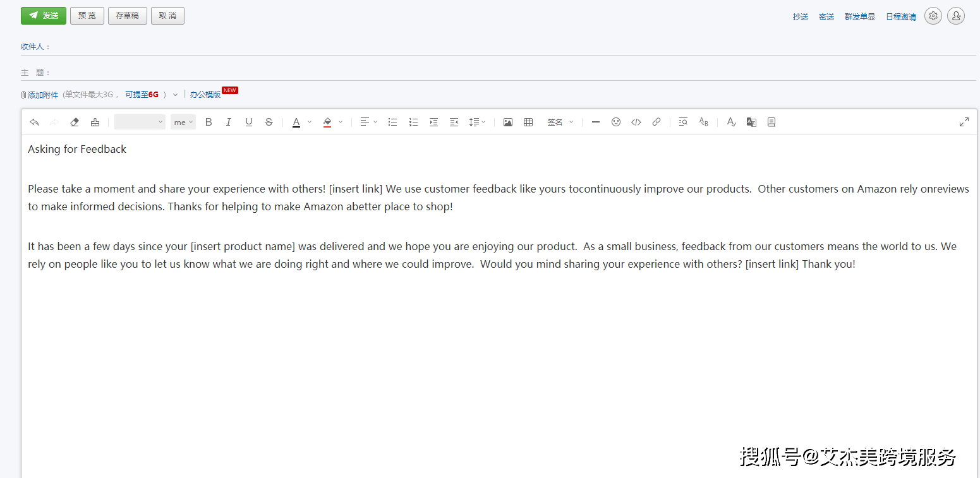
Task: Click the eraser clear-formatting icon
Action: (x=75, y=122)
